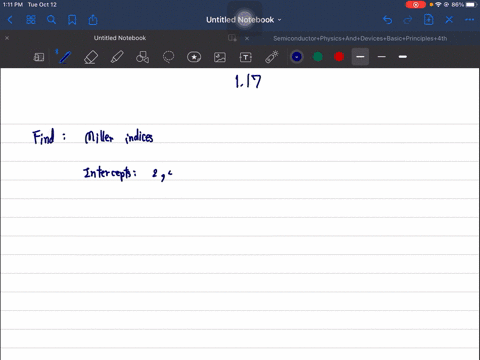Go back using the left chevron
Viewport: 480px width, 360px height.
pyautogui.click(x=10, y=20)
